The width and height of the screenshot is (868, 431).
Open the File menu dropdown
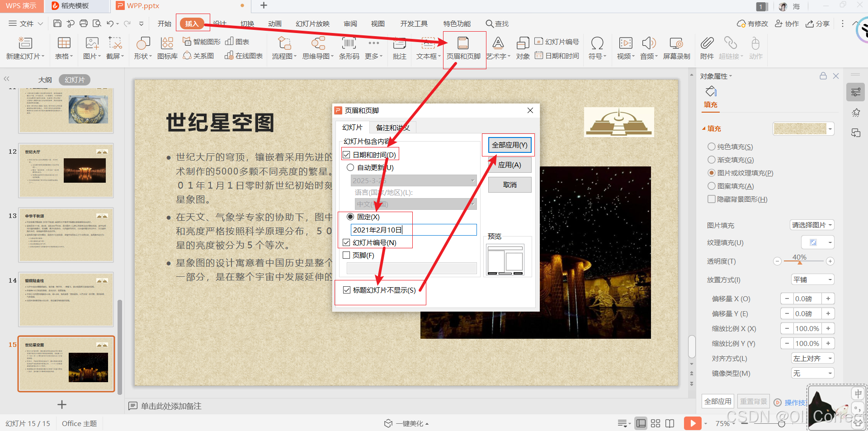(x=26, y=24)
